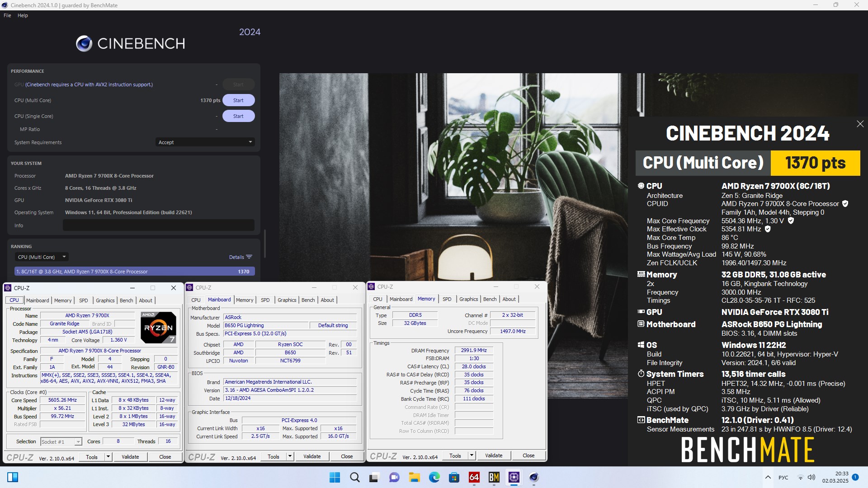
Task: Click the Cinebench logo icon
Action: [x=84, y=43]
